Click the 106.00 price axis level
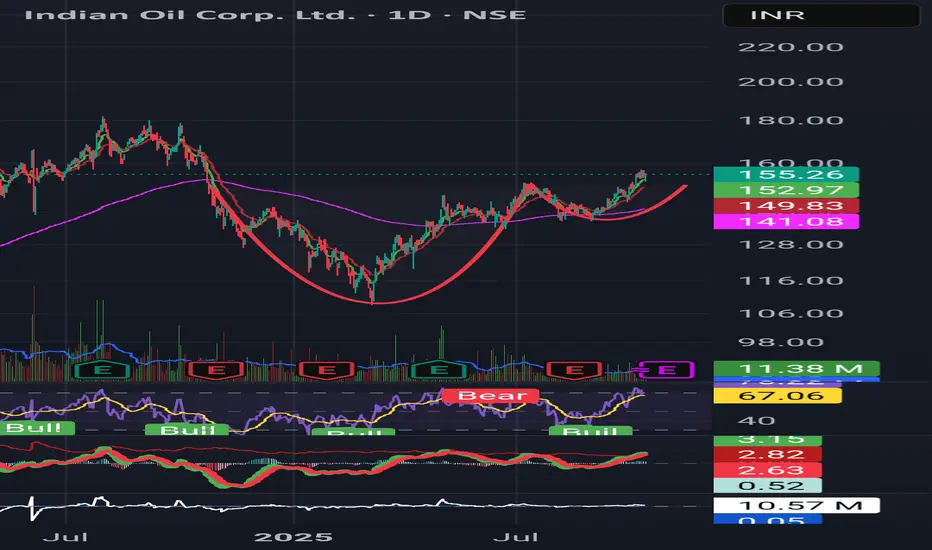Image resolution: width=932 pixels, height=550 pixels. pos(791,313)
